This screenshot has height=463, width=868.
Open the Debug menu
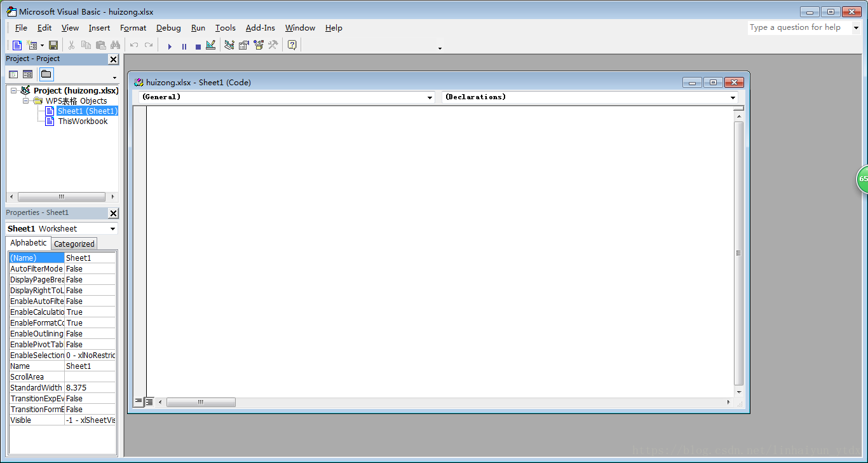coord(168,28)
